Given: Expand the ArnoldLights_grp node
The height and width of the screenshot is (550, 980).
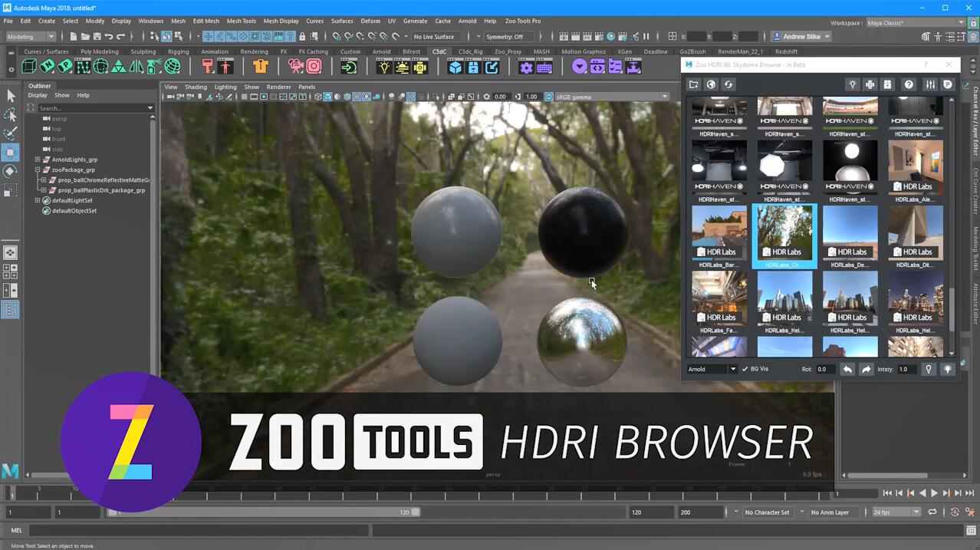Looking at the screenshot, I should pyautogui.click(x=38, y=160).
